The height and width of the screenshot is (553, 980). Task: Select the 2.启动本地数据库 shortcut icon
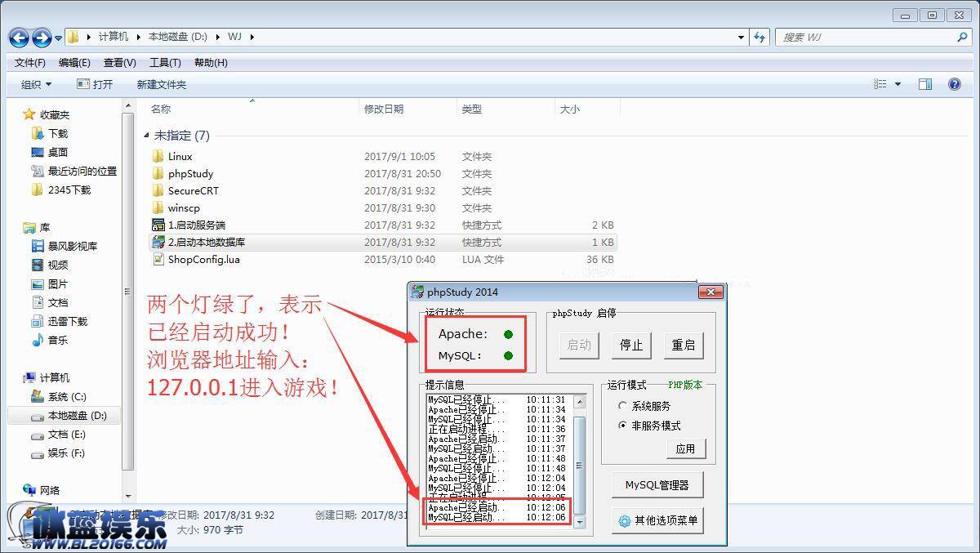coord(158,242)
